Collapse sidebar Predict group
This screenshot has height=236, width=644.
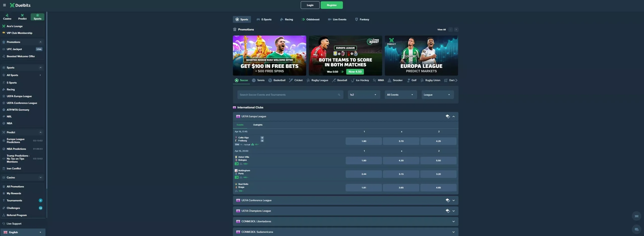tap(41, 132)
